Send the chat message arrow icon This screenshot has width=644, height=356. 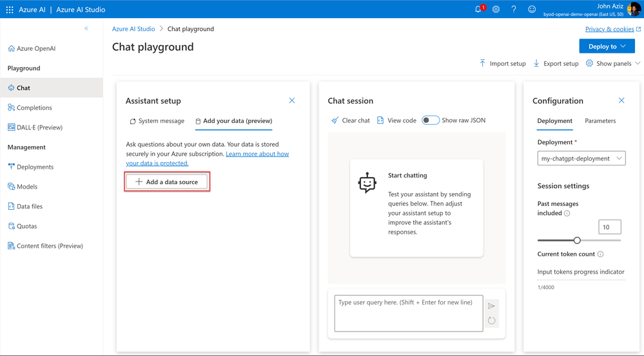[491, 306]
